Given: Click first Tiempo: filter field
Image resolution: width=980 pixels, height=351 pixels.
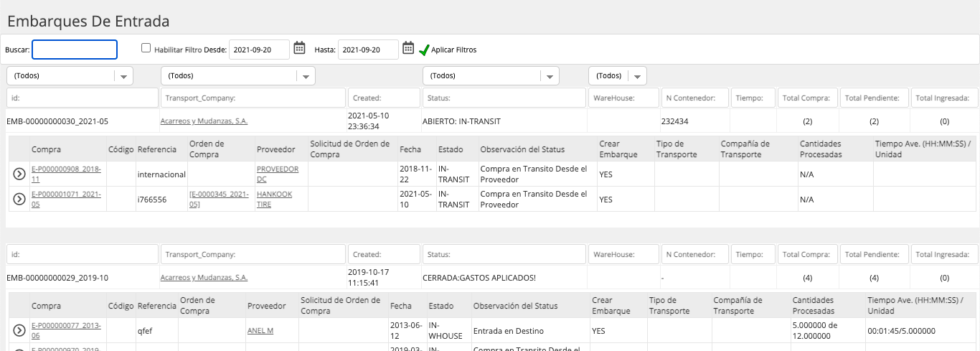Looking at the screenshot, I should [753, 98].
